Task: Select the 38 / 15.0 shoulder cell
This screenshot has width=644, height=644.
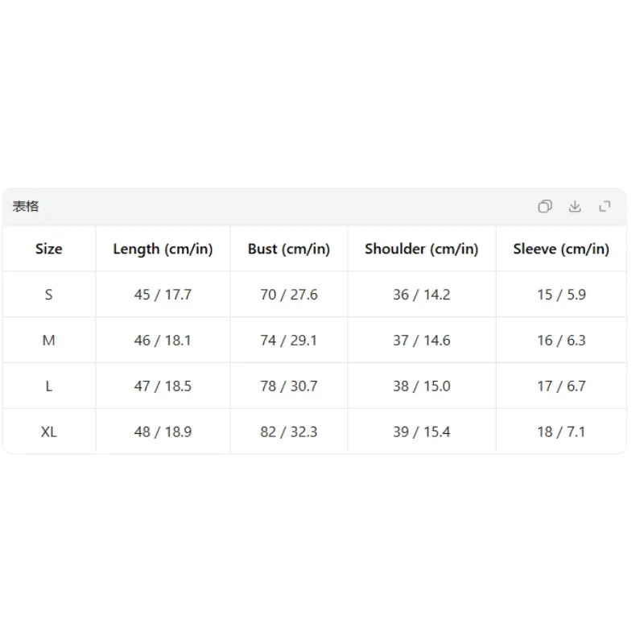Action: click(x=422, y=386)
